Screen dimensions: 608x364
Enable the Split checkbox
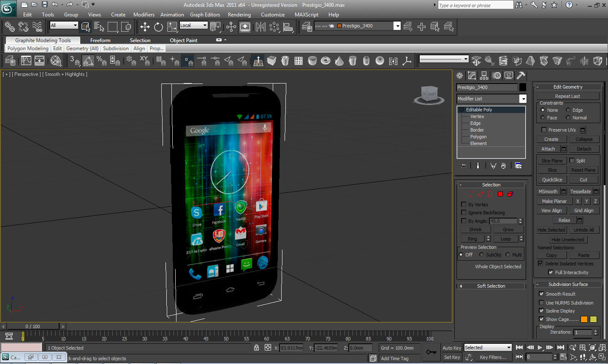pyautogui.click(x=572, y=161)
